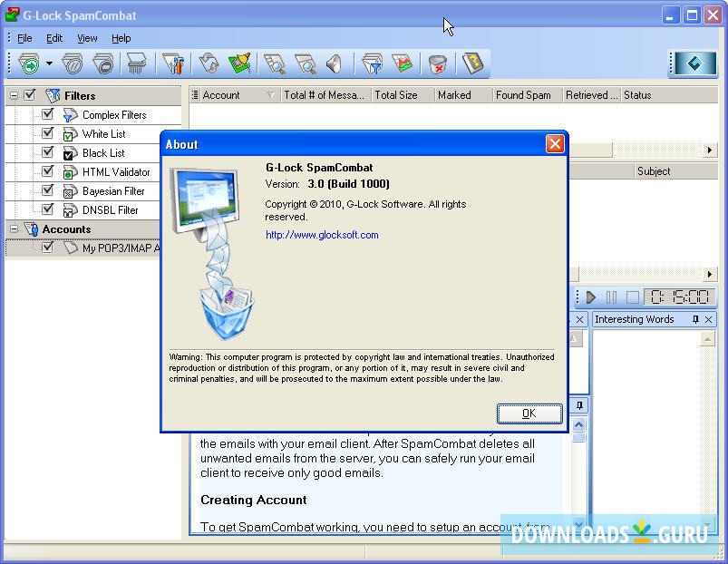Click the Accounts people icon
Viewport: 728px width, 564px height.
pyautogui.click(x=32, y=229)
